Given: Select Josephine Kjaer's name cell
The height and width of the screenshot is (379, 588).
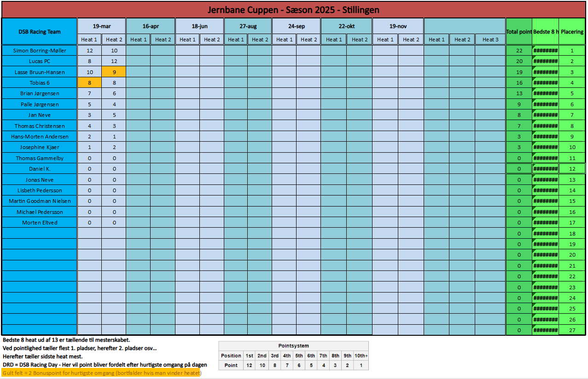Looking at the screenshot, I should (39, 147).
